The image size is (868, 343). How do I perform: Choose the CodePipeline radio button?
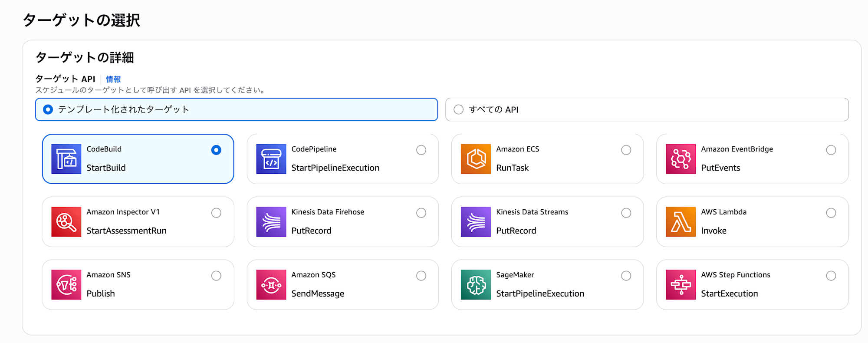421,150
